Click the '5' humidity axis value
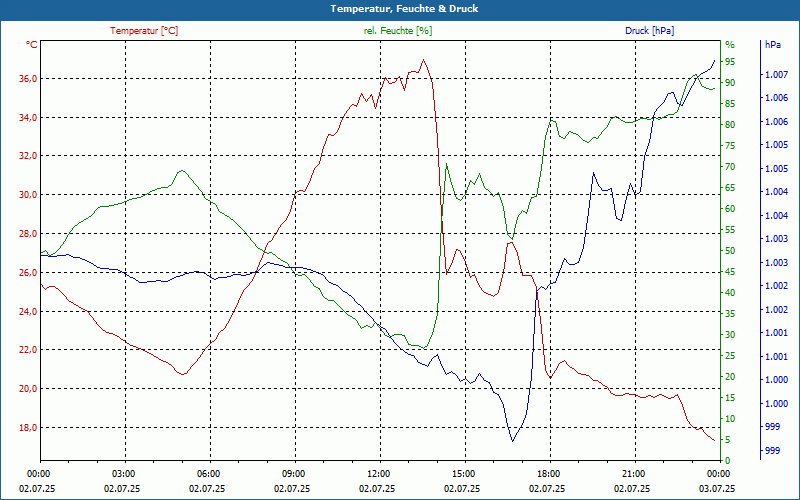 (x=728, y=440)
